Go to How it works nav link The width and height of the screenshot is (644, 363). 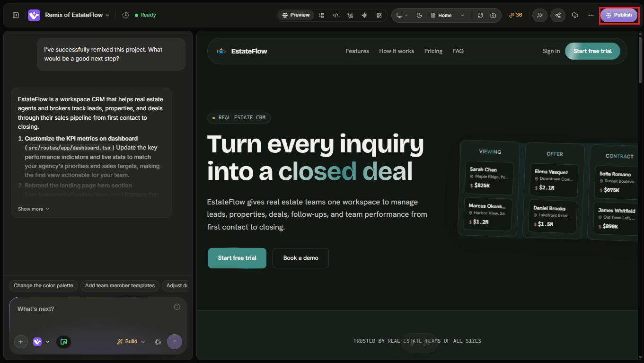click(397, 51)
